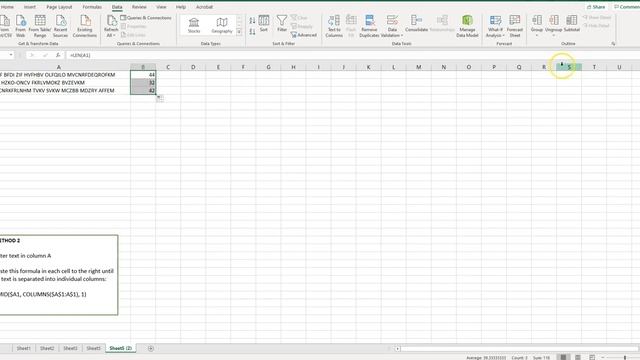
Task: Switch to Sheet3 tab
Action: [x=70, y=348]
